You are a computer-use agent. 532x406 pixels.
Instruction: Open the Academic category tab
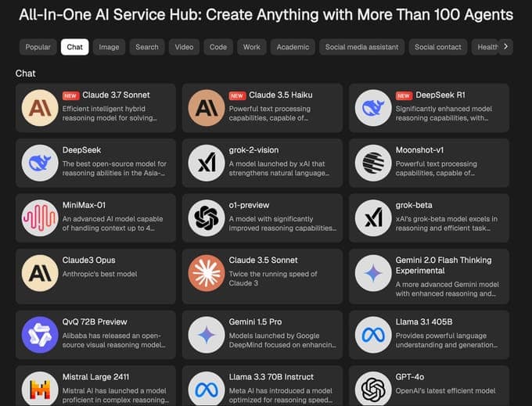(293, 47)
